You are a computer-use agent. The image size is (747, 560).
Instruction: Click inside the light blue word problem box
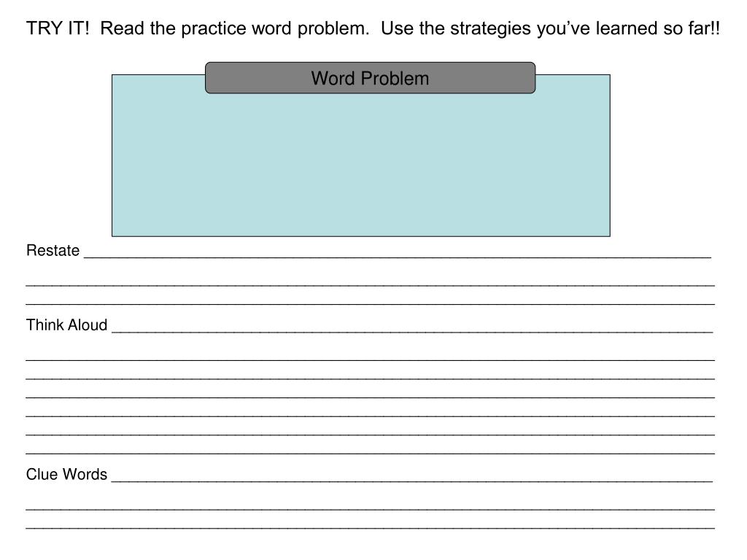click(360, 164)
